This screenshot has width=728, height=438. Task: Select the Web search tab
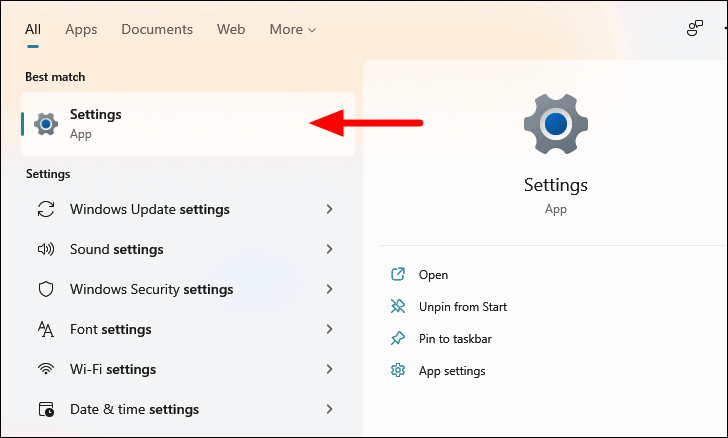pyautogui.click(x=231, y=29)
